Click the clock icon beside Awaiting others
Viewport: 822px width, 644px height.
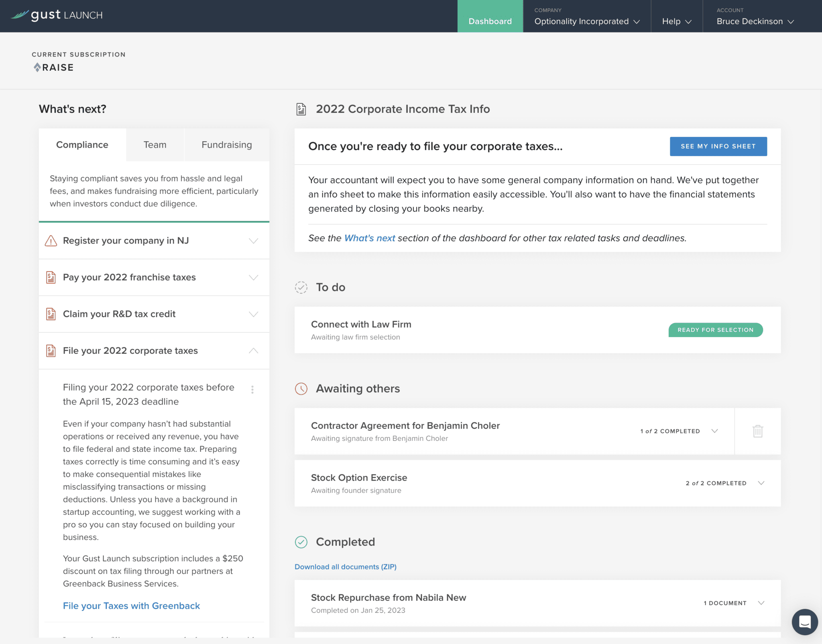(x=301, y=388)
